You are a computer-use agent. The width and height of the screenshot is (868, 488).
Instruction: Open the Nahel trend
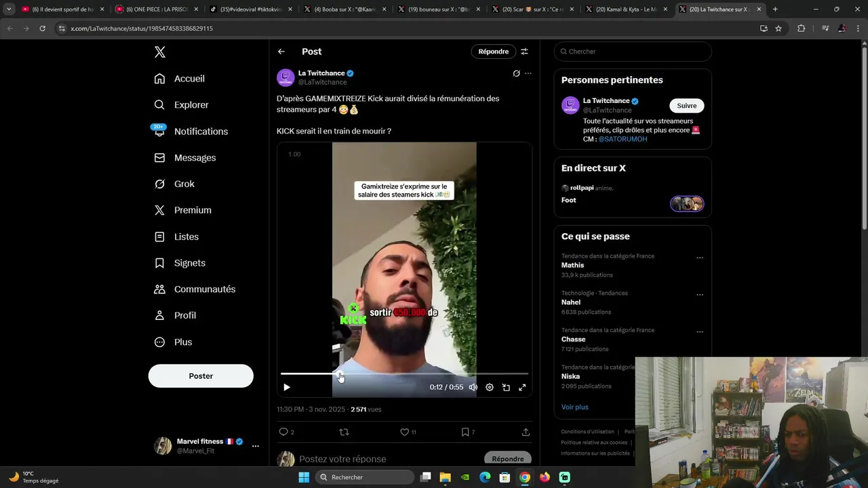click(x=571, y=302)
